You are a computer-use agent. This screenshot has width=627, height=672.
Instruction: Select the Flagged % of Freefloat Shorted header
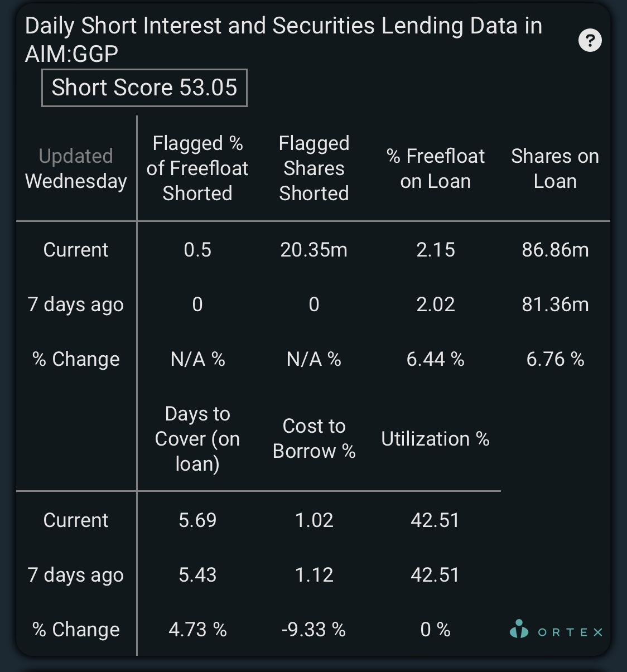(x=197, y=168)
